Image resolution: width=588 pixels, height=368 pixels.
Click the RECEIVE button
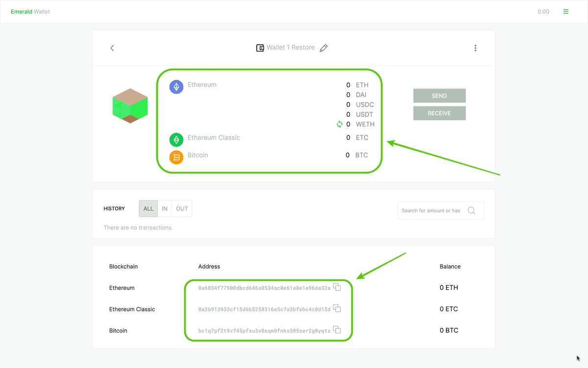pyautogui.click(x=439, y=113)
